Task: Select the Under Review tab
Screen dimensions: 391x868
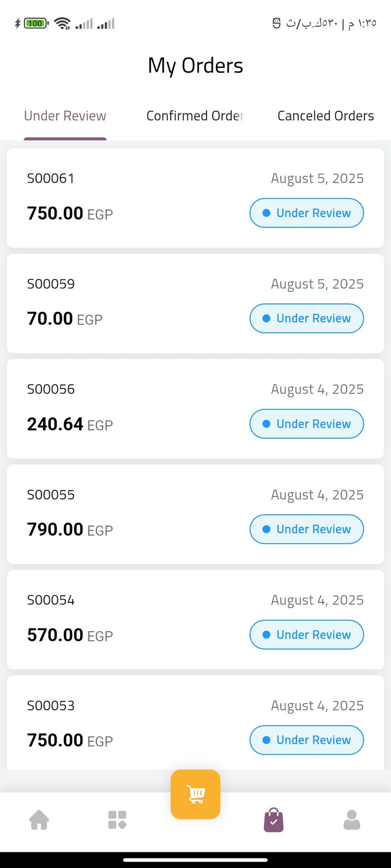Action: [65, 116]
